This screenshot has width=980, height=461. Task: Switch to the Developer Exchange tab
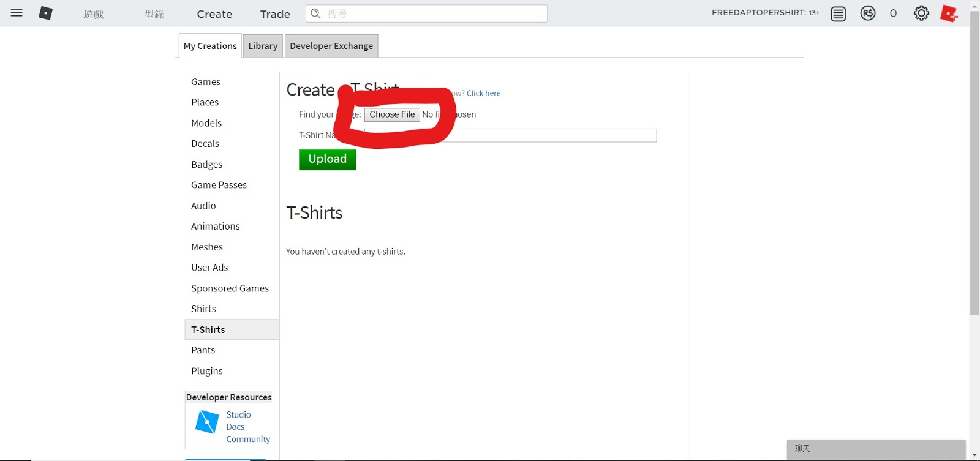[x=331, y=46]
